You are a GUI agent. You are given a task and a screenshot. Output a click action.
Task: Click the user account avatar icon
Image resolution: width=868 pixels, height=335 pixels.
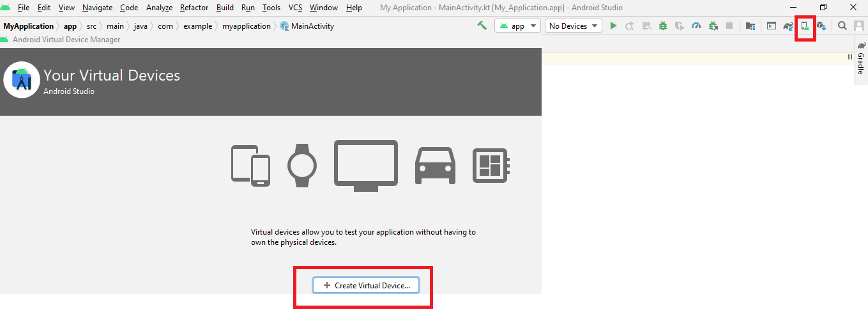click(859, 26)
